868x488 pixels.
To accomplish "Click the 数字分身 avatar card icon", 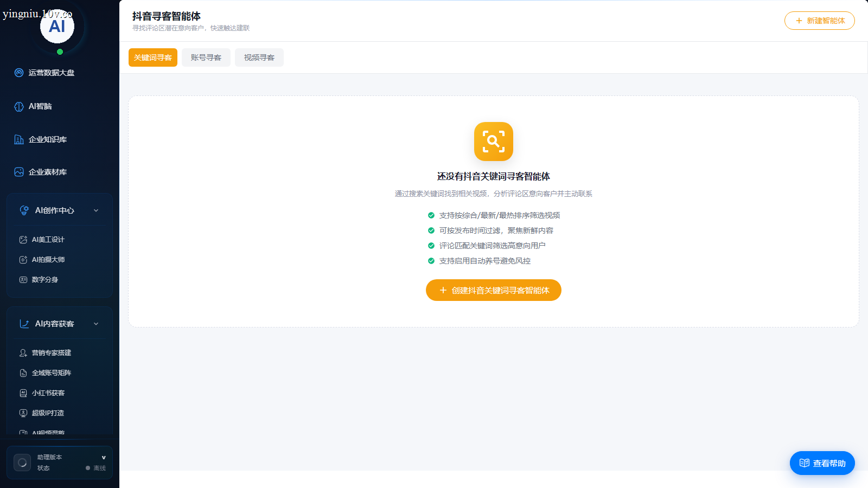I will coord(23,280).
